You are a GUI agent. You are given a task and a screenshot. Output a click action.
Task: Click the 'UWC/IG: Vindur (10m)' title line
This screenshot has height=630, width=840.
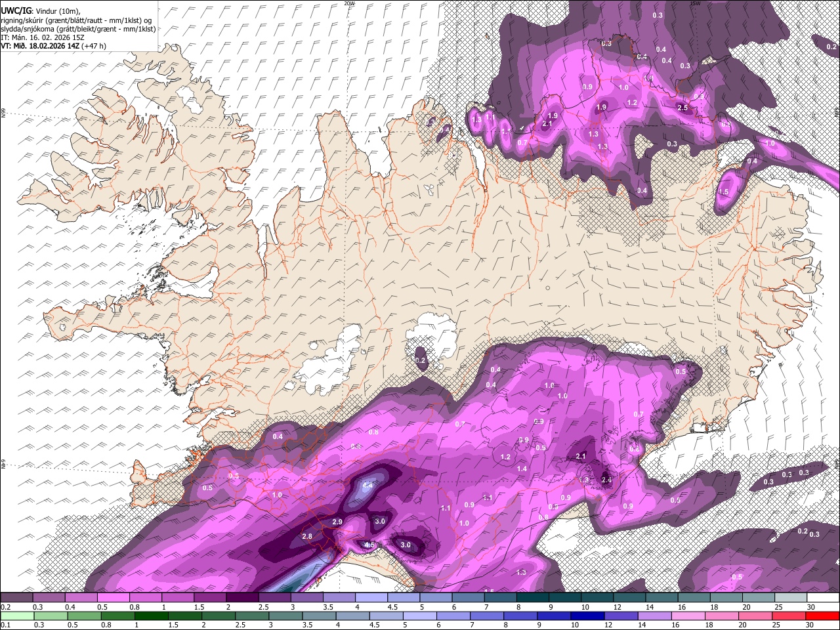click(40, 10)
